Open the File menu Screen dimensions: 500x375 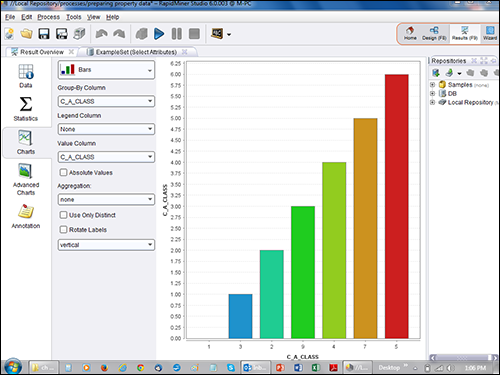(10, 17)
